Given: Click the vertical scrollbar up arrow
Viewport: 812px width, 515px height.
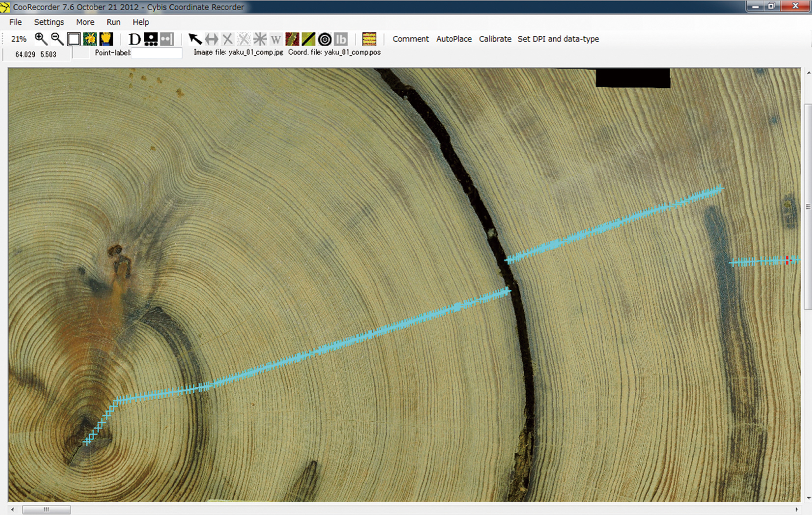Looking at the screenshot, I should point(808,73).
